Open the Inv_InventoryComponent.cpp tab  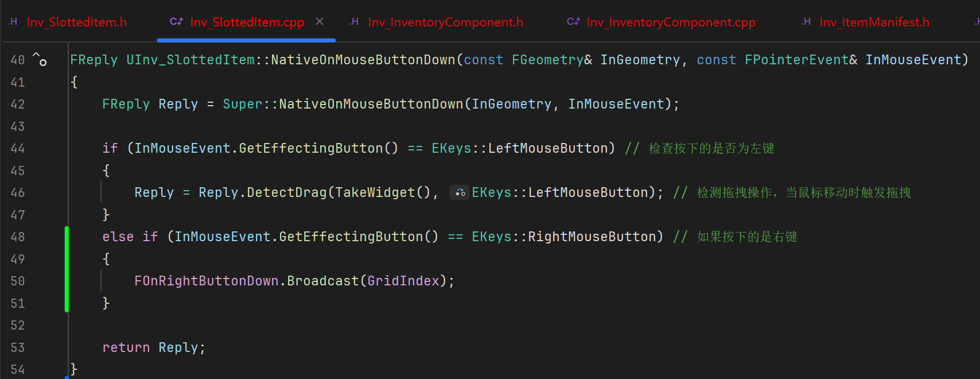[x=671, y=22]
